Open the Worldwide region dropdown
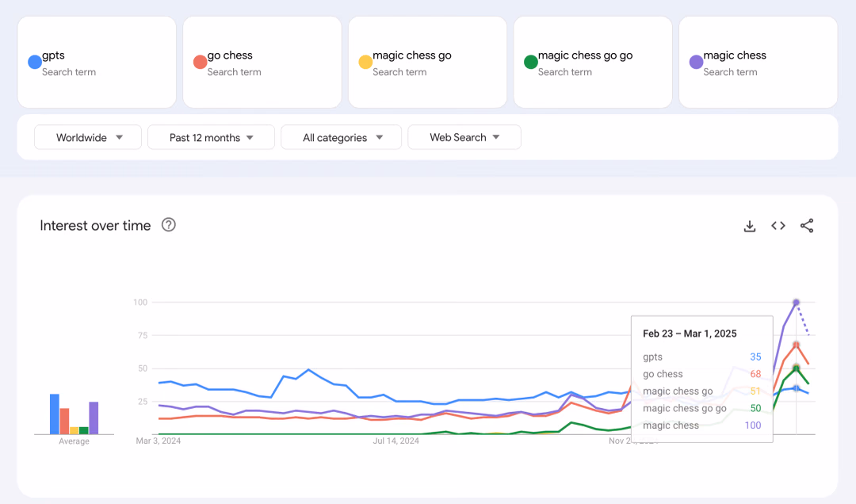 click(x=88, y=138)
